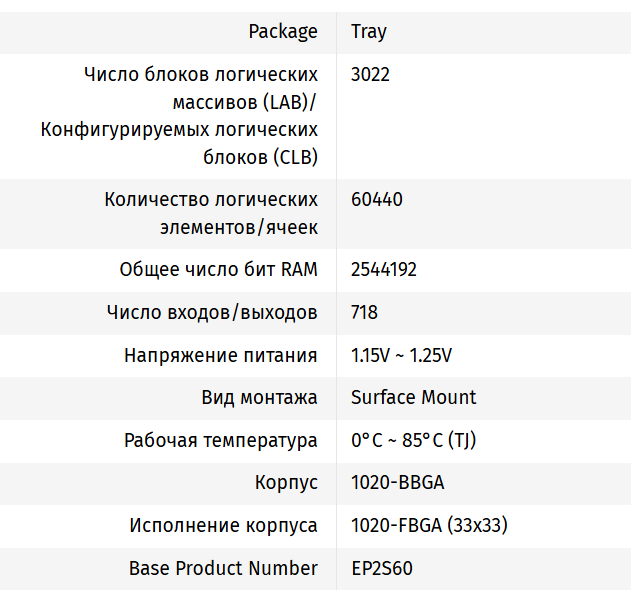Select the Surface Mount value

(x=414, y=397)
